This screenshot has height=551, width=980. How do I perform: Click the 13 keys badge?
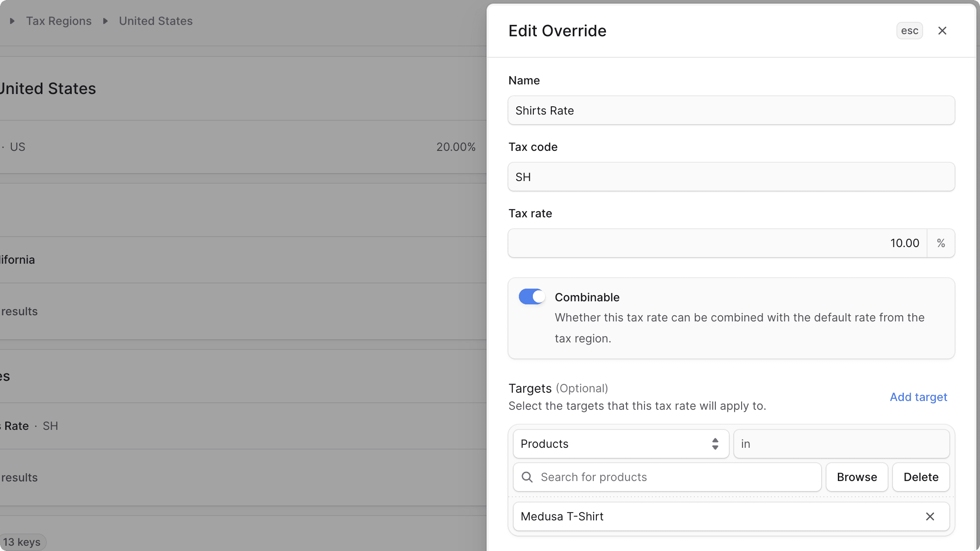pos(23,542)
